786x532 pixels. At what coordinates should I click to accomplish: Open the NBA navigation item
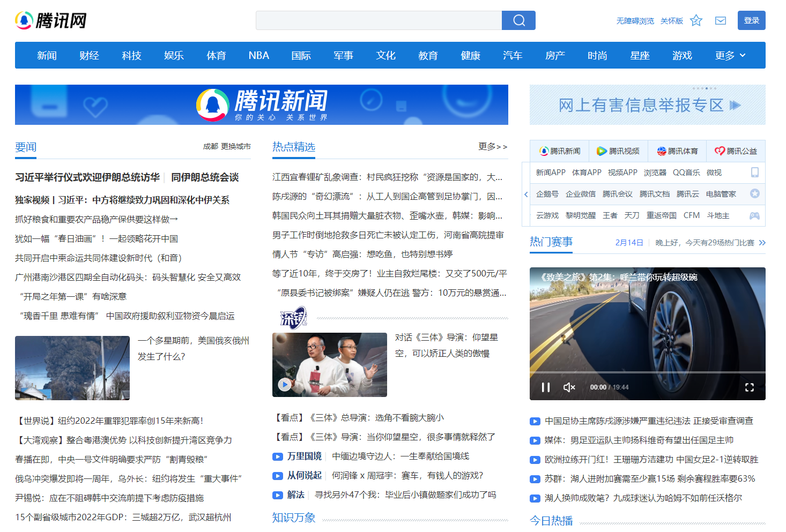point(259,55)
